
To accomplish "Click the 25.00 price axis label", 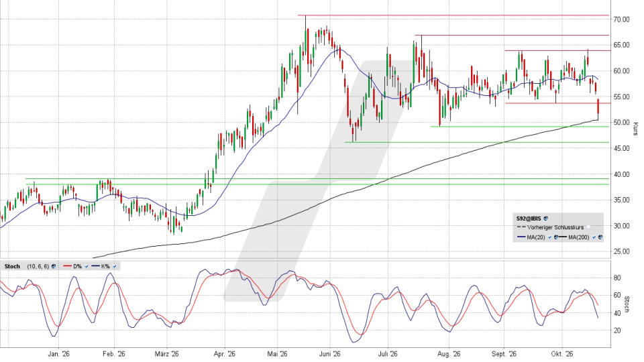I will coord(622,251).
